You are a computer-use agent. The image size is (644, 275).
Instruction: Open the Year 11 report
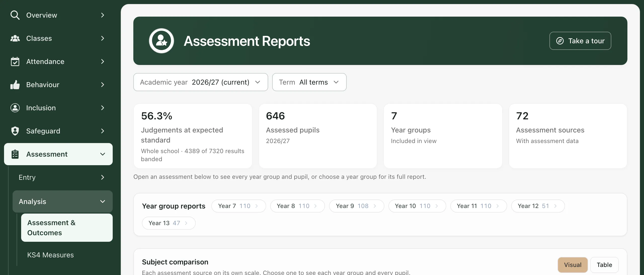click(478, 206)
